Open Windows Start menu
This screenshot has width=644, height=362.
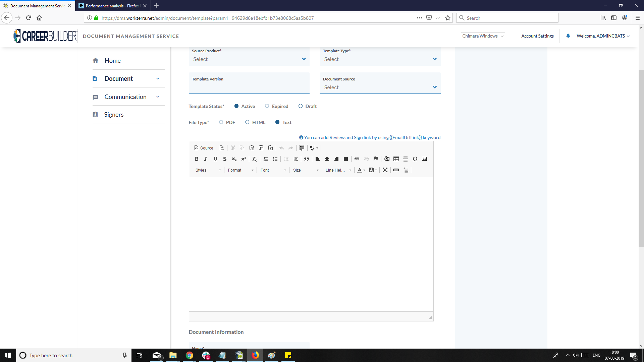pyautogui.click(x=8, y=355)
